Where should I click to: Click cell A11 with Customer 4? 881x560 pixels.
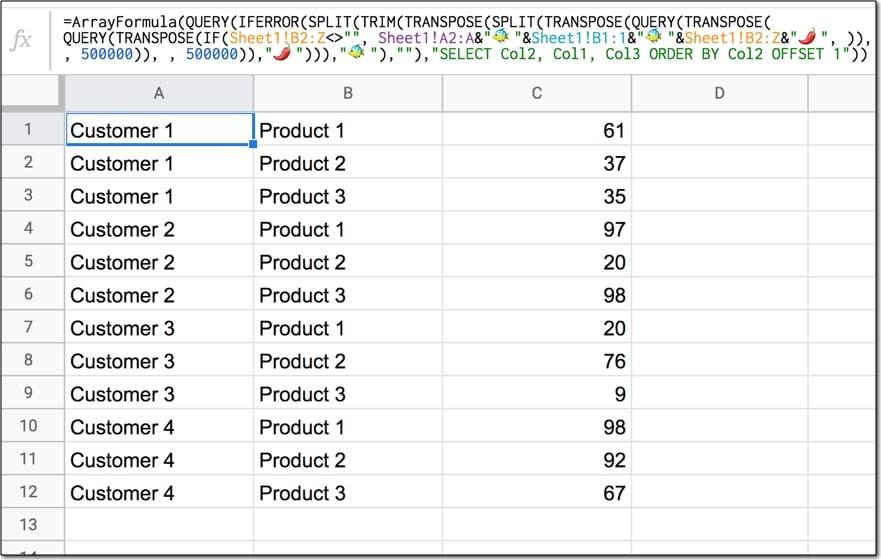159,459
